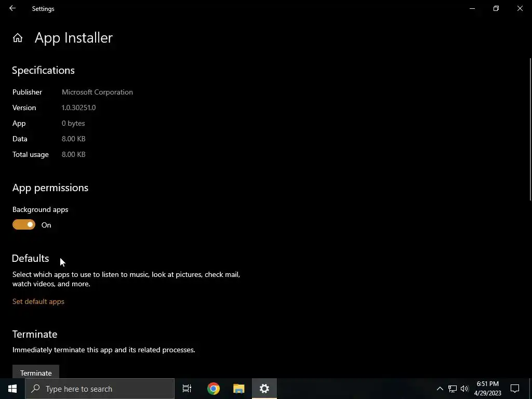Image resolution: width=532 pixels, height=399 pixels.
Task: Click the Background apps label
Action: point(41,209)
